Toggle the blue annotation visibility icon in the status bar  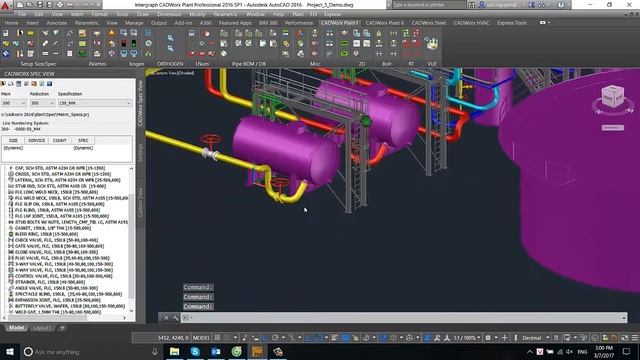427,338
